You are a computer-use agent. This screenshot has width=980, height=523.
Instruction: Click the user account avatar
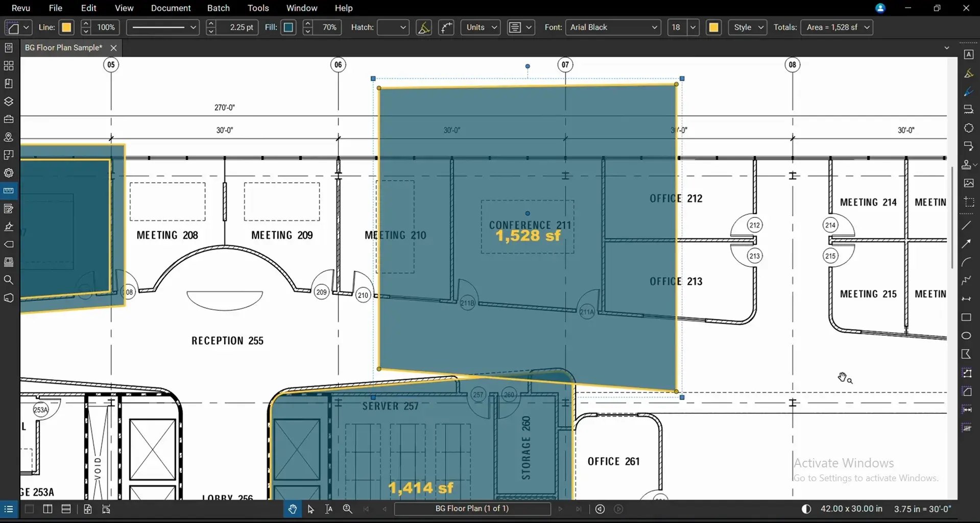pyautogui.click(x=880, y=8)
